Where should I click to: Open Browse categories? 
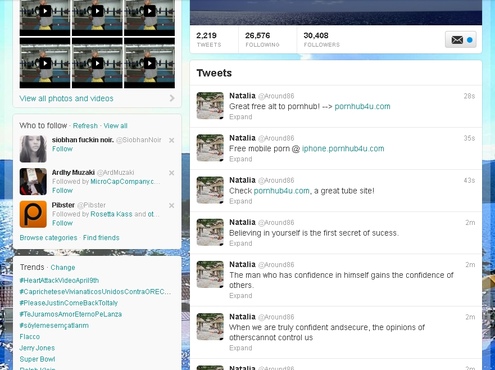click(48, 238)
